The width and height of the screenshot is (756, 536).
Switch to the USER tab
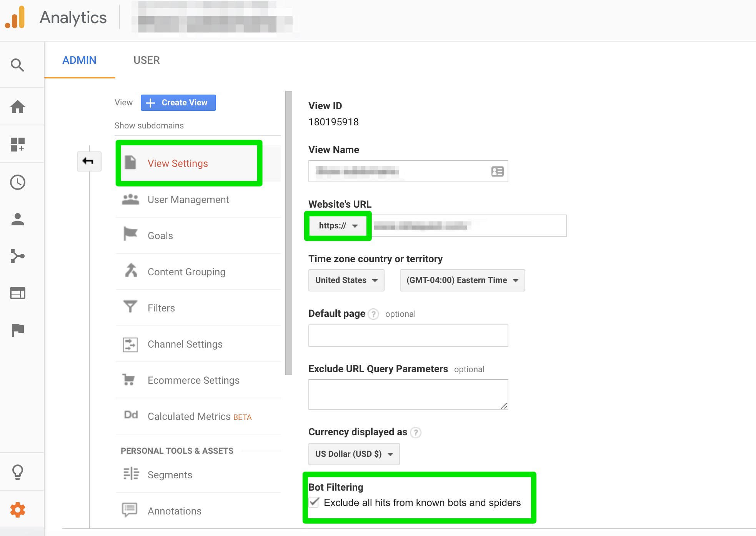147,60
